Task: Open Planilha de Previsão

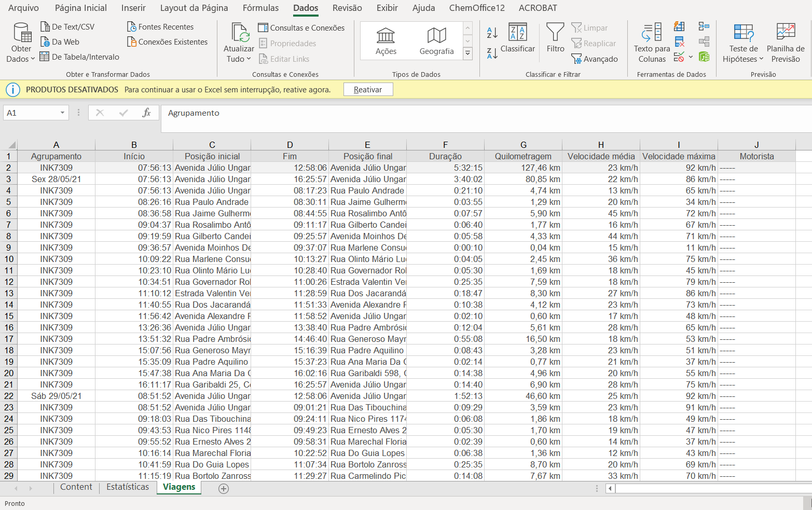Action: tap(785, 43)
